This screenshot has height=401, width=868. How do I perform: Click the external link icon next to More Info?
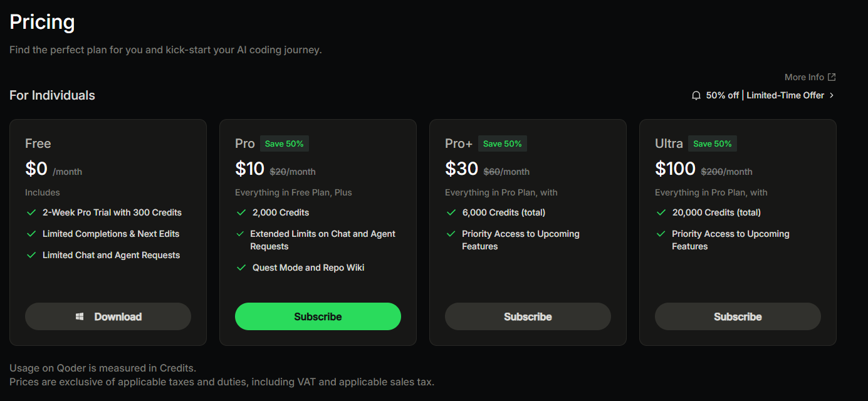click(x=832, y=77)
